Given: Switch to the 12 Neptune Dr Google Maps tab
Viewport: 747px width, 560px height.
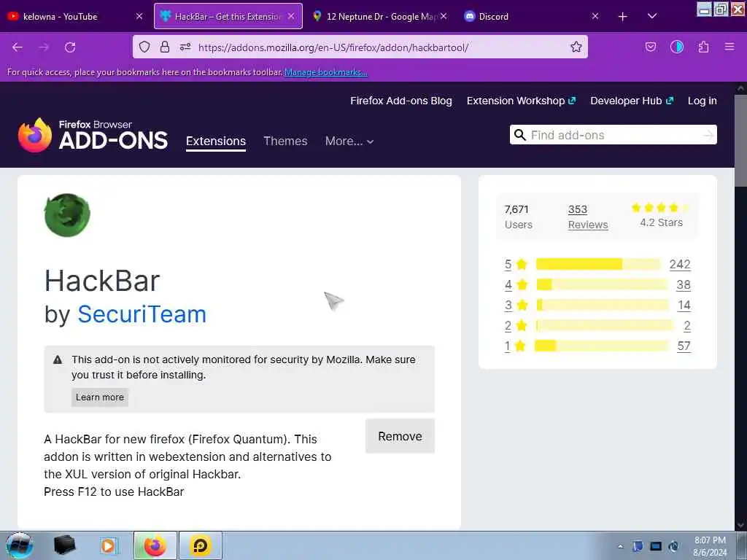Looking at the screenshot, I should pyautogui.click(x=379, y=16).
